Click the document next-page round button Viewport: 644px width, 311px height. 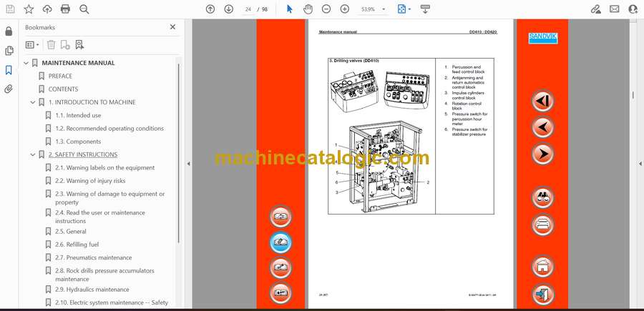[542, 154]
